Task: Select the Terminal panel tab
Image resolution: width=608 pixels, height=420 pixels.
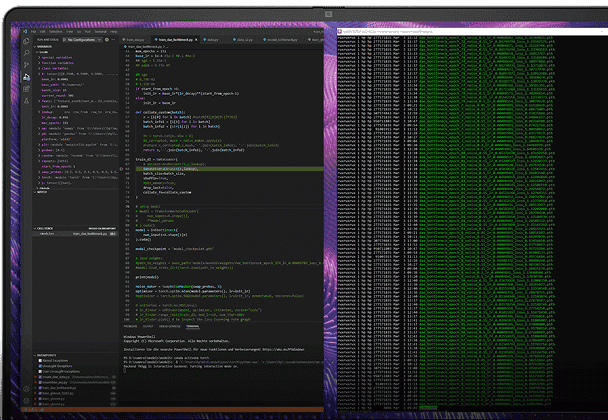Action: [x=193, y=326]
